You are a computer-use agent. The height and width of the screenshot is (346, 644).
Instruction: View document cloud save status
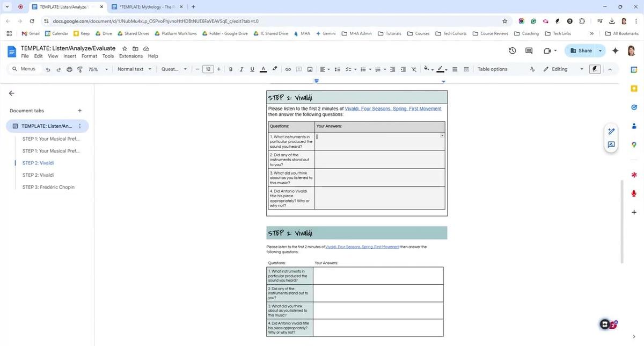pyautogui.click(x=146, y=48)
